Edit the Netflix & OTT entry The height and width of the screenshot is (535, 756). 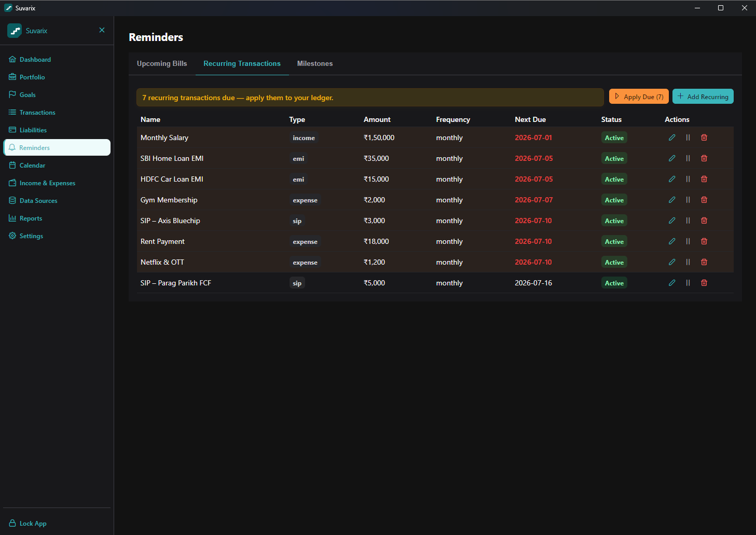pos(672,262)
